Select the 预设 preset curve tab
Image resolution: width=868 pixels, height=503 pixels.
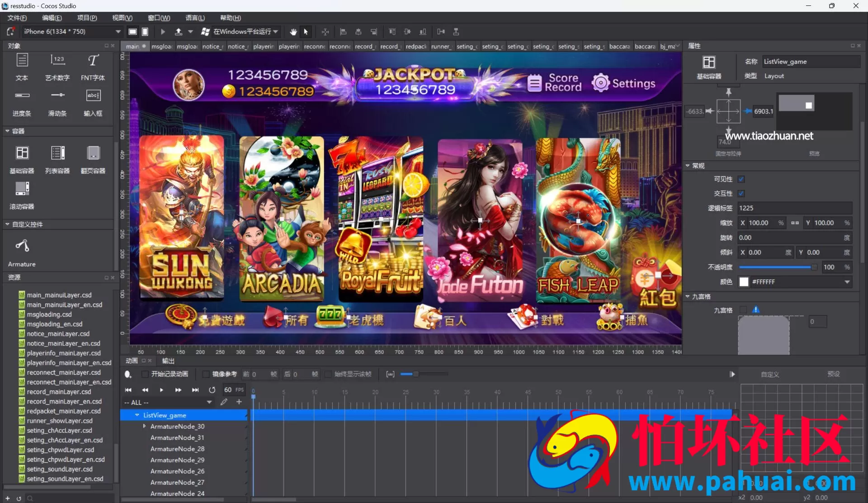[x=834, y=374]
